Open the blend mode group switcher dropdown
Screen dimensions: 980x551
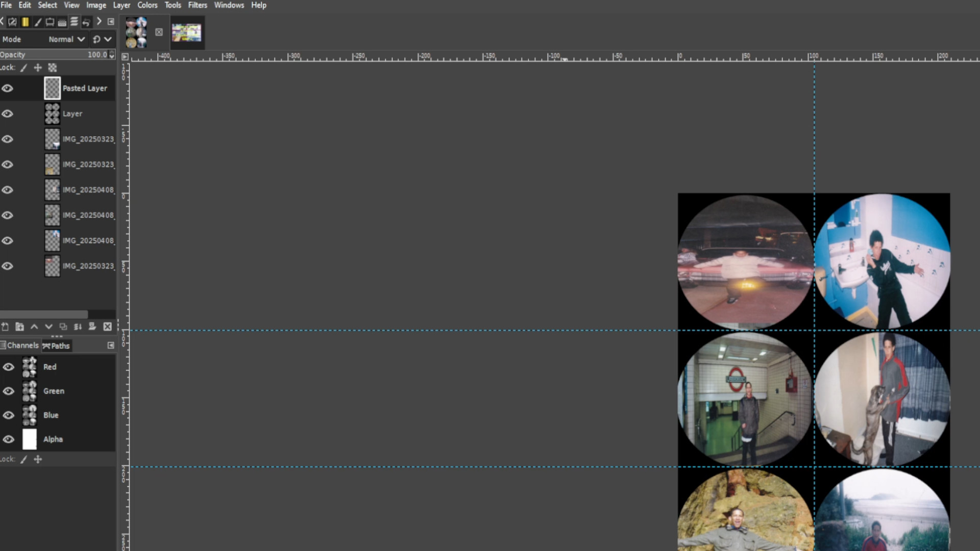click(x=102, y=39)
